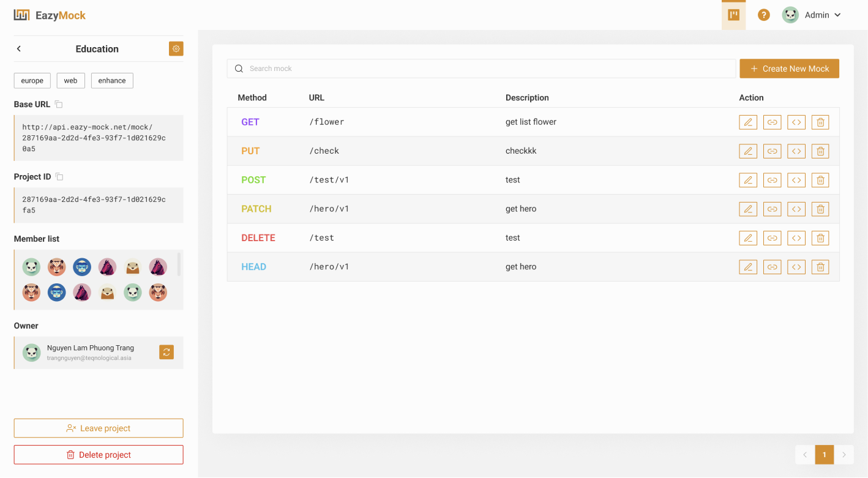Go back using the arrow beside Education

click(x=19, y=49)
